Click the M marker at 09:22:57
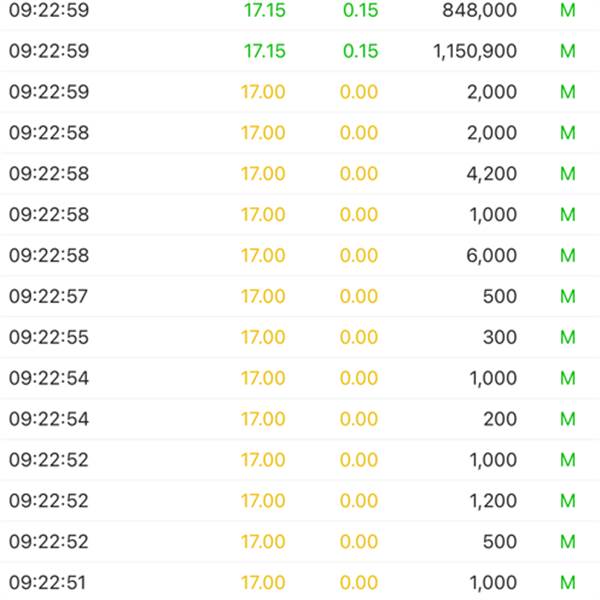 568,297
